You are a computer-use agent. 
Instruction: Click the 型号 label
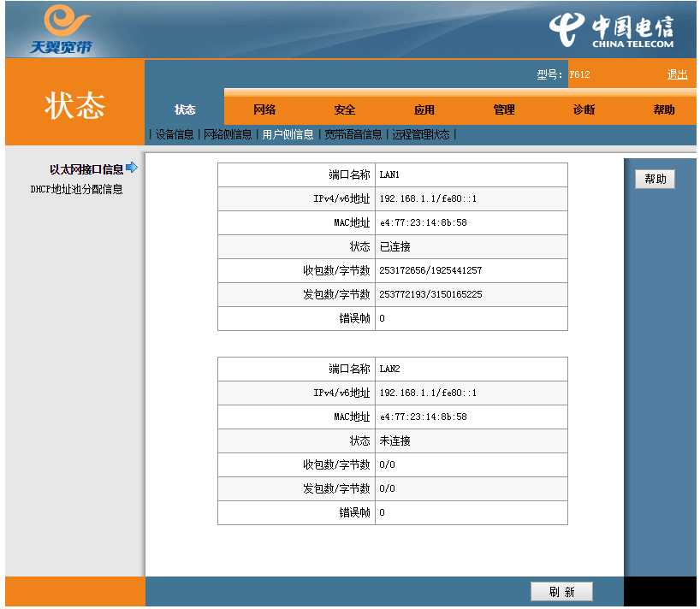[549, 74]
